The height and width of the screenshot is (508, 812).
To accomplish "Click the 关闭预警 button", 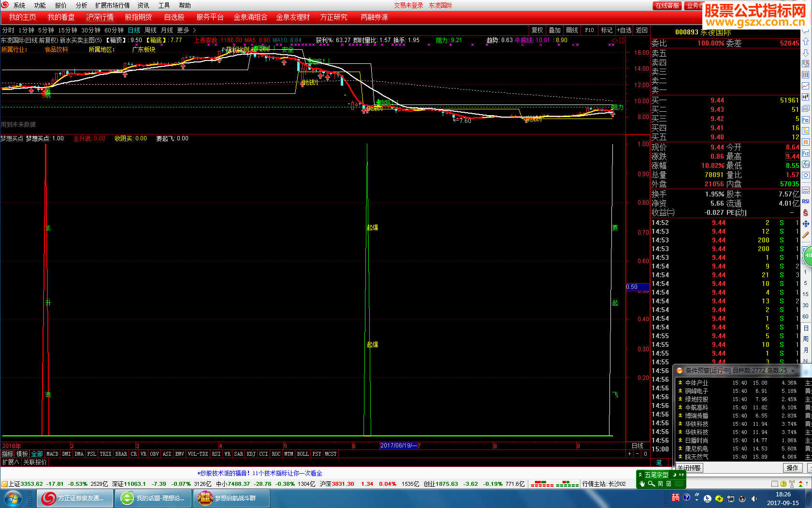I will (x=689, y=468).
